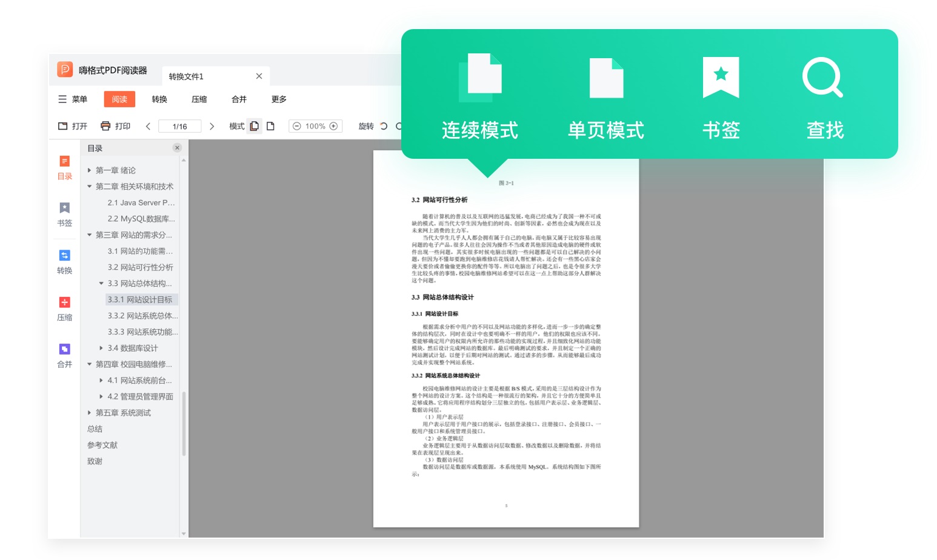Screen dimensions: 937x560
Task: Click the 转换 sidebar icon
Action: point(64,262)
